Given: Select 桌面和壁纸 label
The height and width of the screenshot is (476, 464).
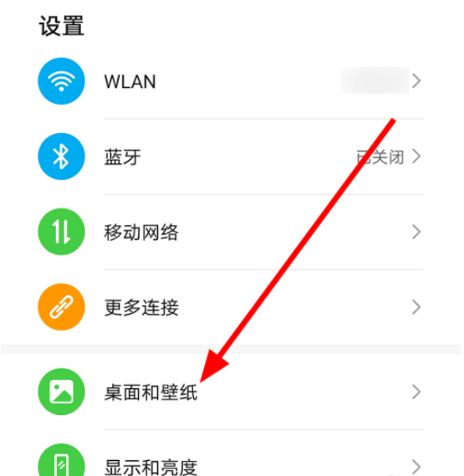Looking at the screenshot, I should point(150,392).
